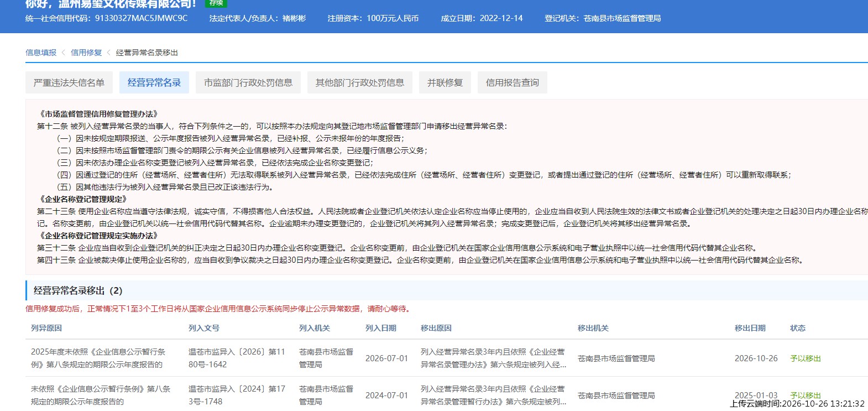Select document number 温苍市监异入〔2026〕第1180号-1642
Image resolution: width=868 pixels, height=411 pixels.
(x=237, y=358)
